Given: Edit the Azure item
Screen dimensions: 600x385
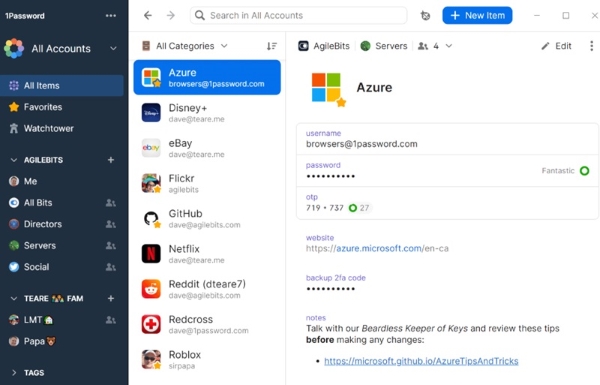Looking at the screenshot, I should point(556,46).
